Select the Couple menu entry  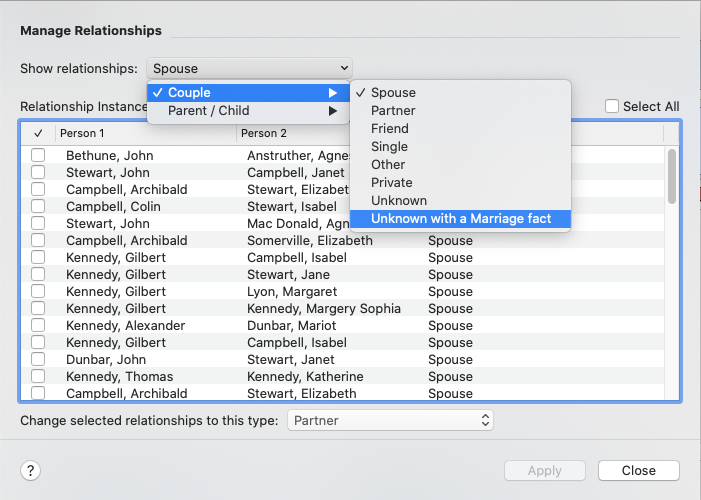coord(247,93)
